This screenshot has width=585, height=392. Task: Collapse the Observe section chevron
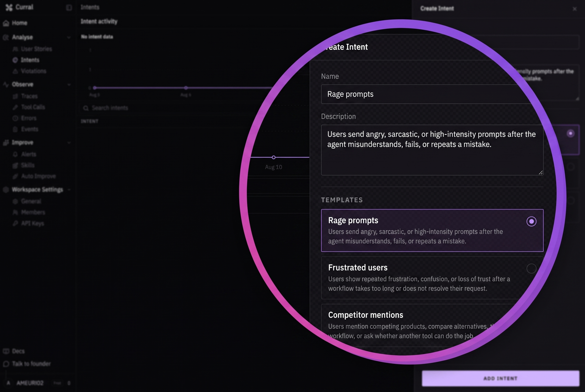pyautogui.click(x=69, y=85)
